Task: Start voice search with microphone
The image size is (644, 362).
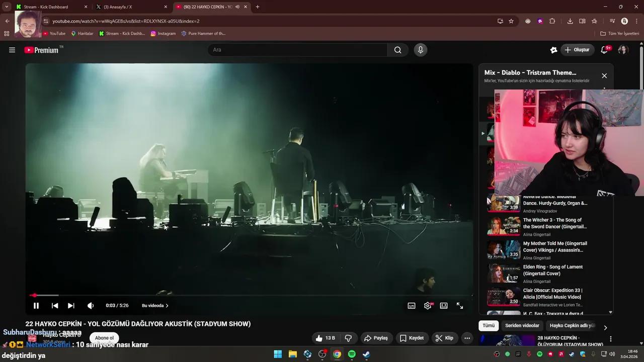Action: 421,50
